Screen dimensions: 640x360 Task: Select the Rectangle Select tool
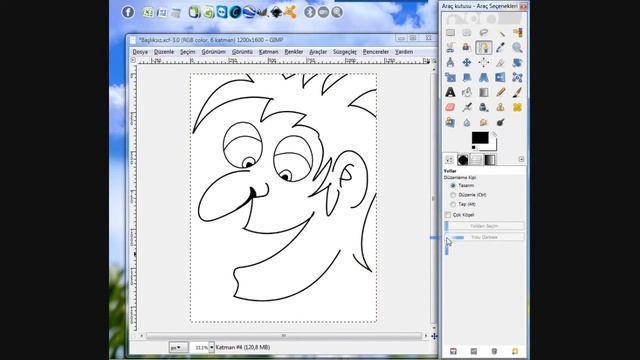tap(450, 33)
